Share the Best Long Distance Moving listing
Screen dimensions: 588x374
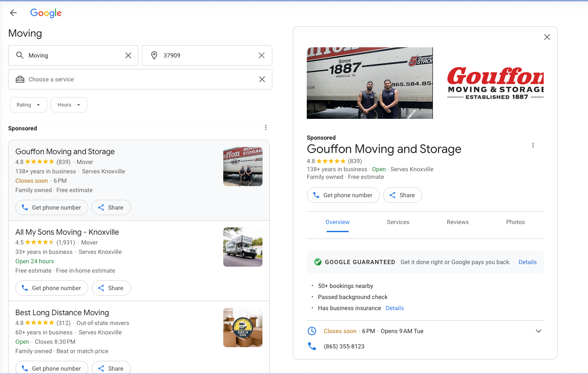tap(111, 368)
